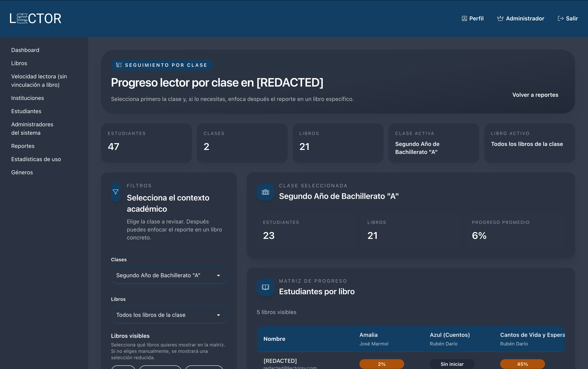
Task: Click the Administrador crown icon
Action: tap(500, 19)
